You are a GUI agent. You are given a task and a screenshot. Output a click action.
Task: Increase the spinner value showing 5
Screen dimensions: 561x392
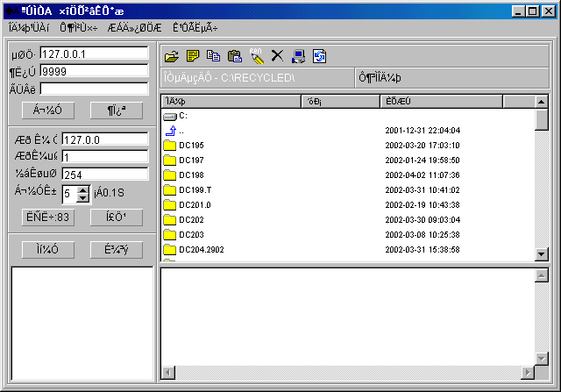pos(82,189)
